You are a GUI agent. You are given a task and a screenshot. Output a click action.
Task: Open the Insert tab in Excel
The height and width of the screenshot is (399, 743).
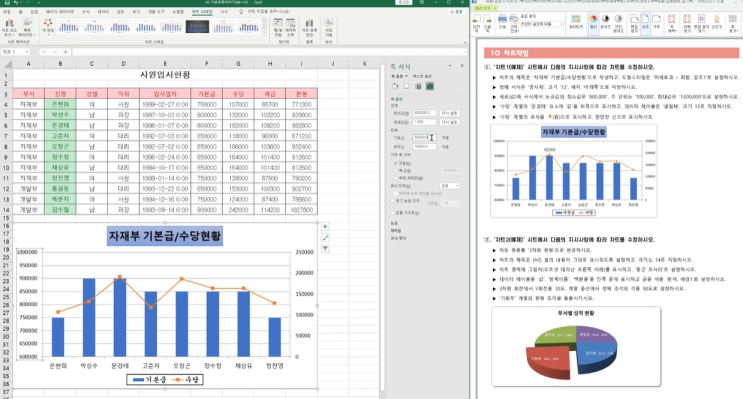pyautogui.click(x=34, y=12)
